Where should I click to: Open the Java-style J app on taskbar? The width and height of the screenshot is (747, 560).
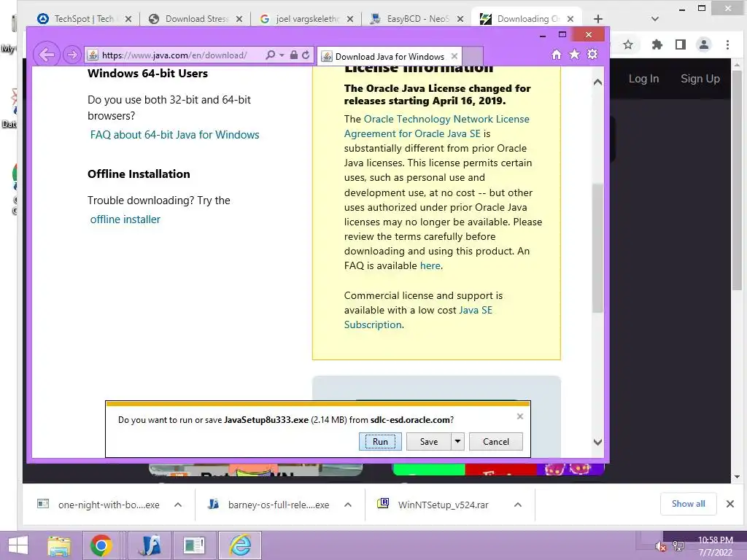pos(150,545)
